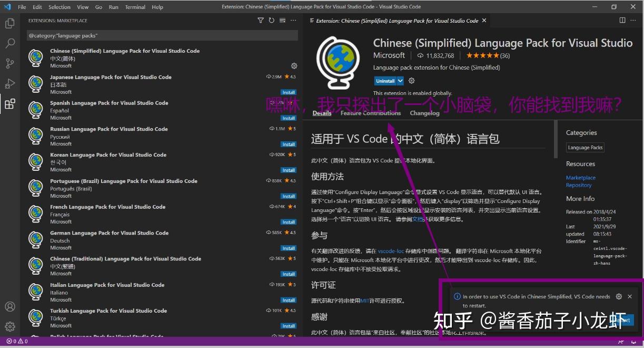
Task: Open Views and More Actions in Extensions panel
Action: pyautogui.click(x=293, y=20)
